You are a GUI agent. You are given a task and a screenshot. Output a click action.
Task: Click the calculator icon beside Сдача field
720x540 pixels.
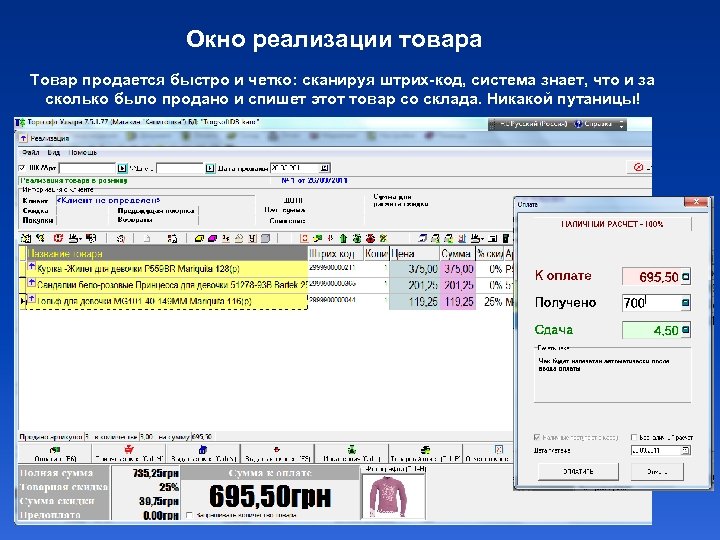tap(686, 330)
